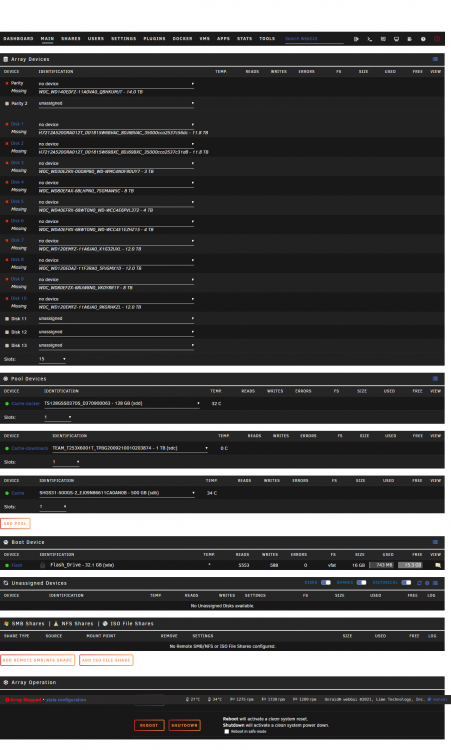451x750 pixels.
Task: Open the Disk 10 device dropdown
Action: (116, 299)
